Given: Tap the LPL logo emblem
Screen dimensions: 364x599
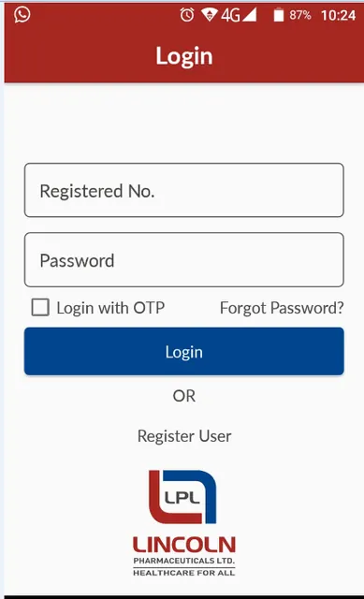Looking at the screenshot, I should pyautogui.click(x=182, y=497).
